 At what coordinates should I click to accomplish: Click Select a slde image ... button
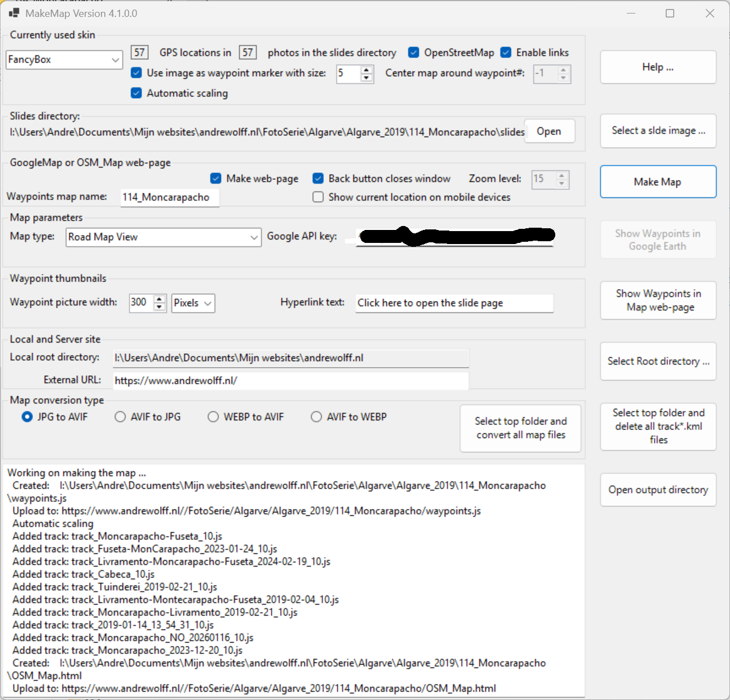coord(658,131)
